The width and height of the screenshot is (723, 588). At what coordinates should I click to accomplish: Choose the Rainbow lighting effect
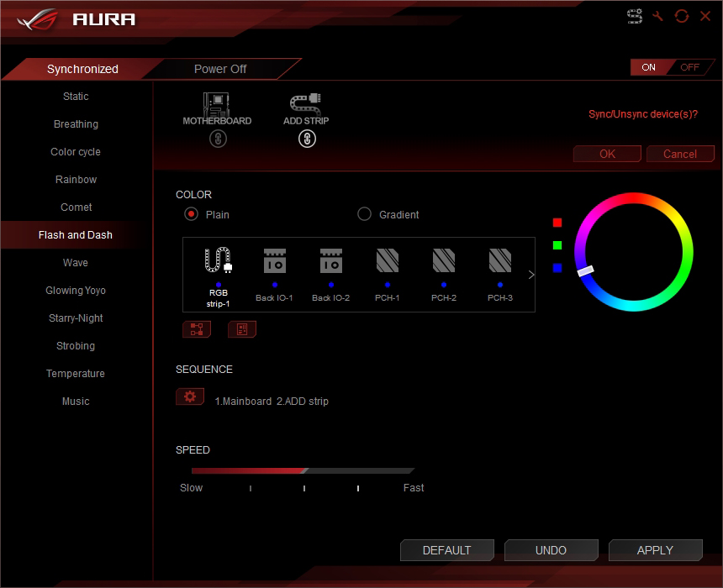point(76,180)
